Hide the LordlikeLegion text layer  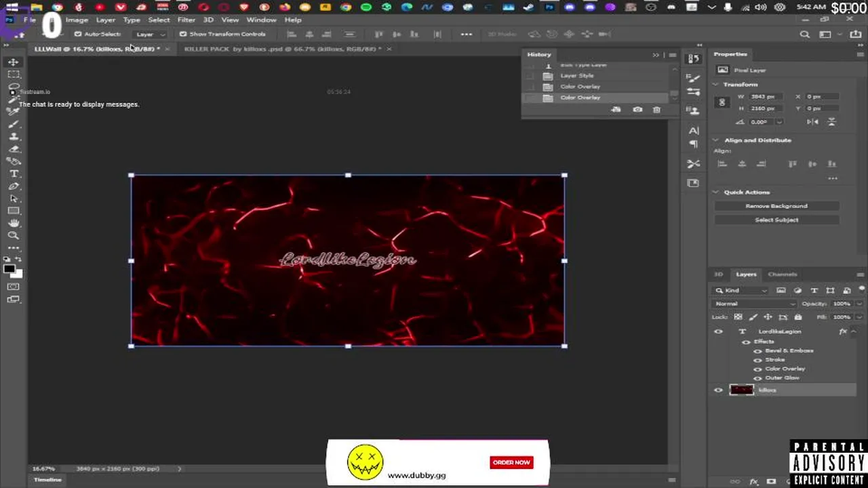point(718,331)
